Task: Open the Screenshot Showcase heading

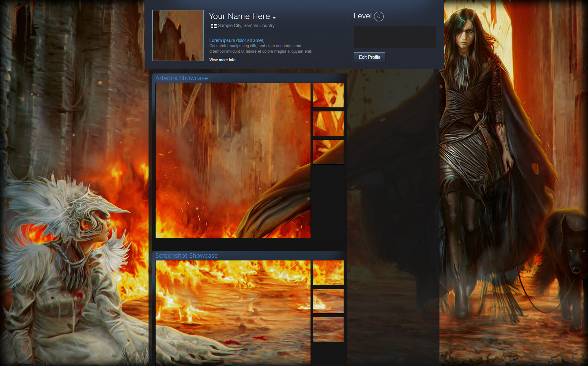Action: click(186, 256)
